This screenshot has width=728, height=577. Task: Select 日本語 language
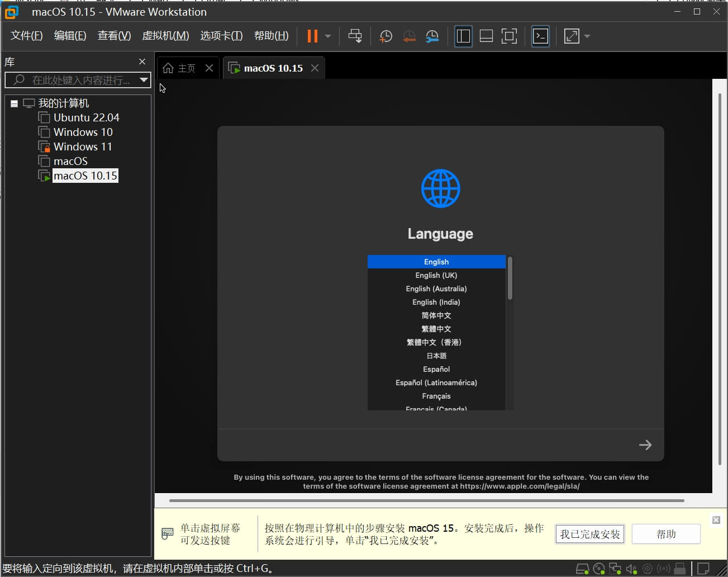(436, 356)
